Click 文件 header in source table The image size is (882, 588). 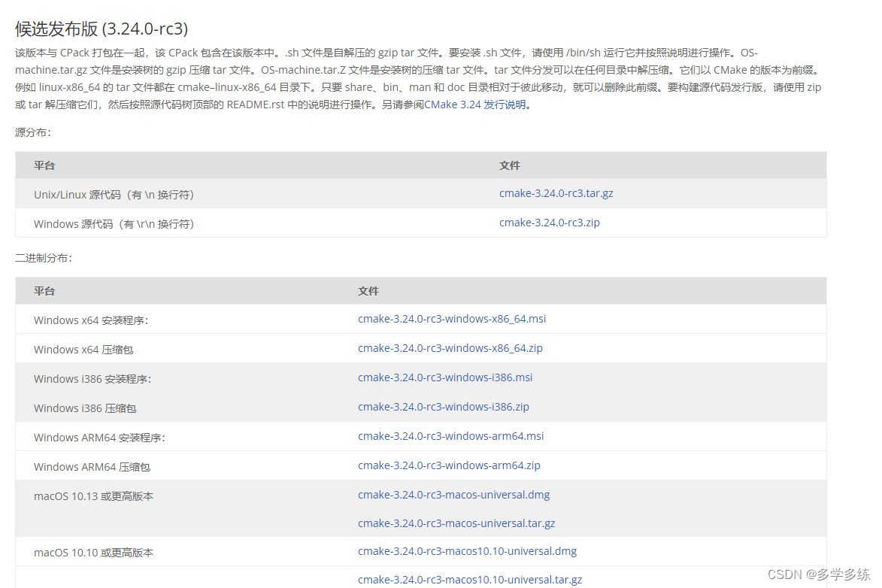510,165
